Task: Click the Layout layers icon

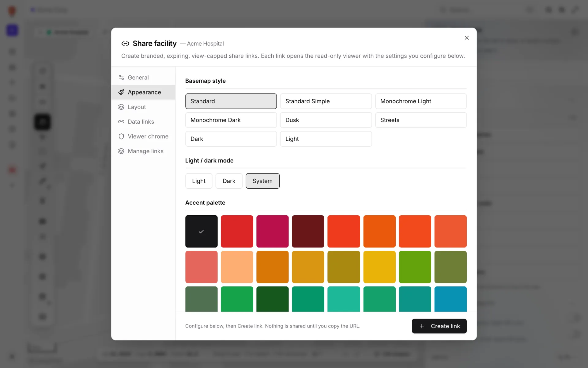Action: (121, 107)
